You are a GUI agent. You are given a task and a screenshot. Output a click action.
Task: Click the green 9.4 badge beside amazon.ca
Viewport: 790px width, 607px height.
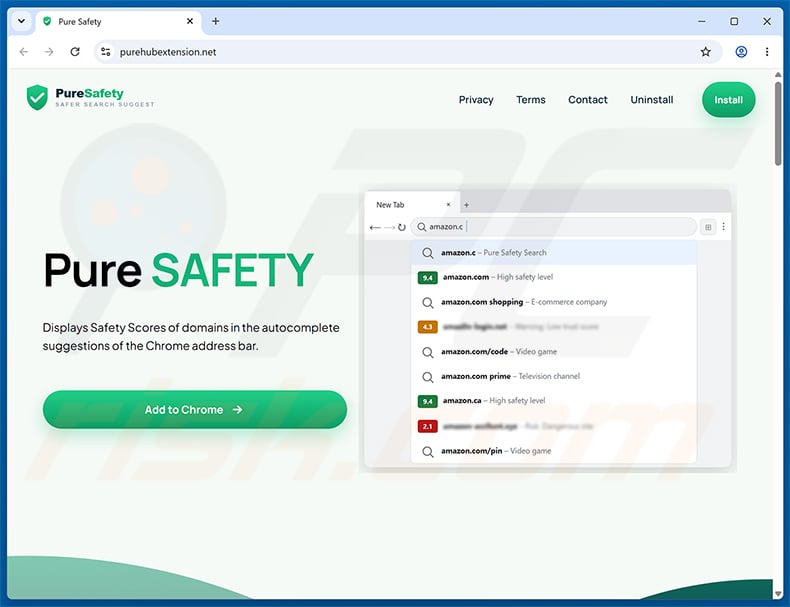click(x=427, y=401)
